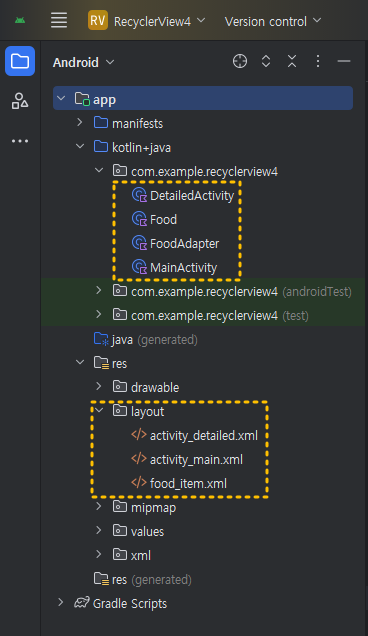The width and height of the screenshot is (368, 636).
Task: Click the java (generated) folder icon
Action: pos(101,339)
